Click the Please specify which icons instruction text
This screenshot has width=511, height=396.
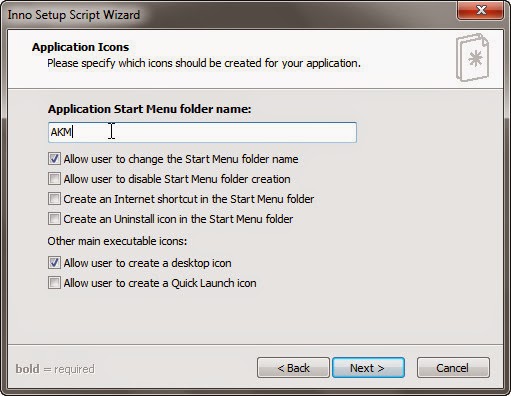pos(204,63)
